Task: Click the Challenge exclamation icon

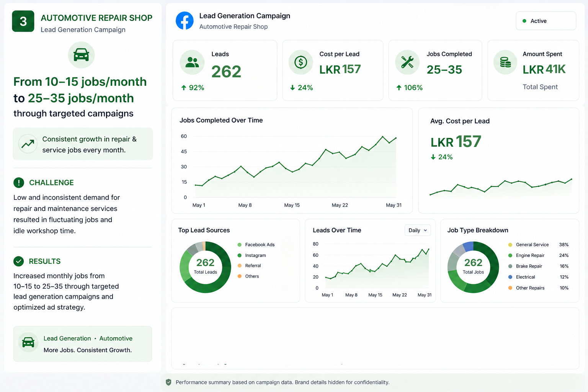Action: 19,183
